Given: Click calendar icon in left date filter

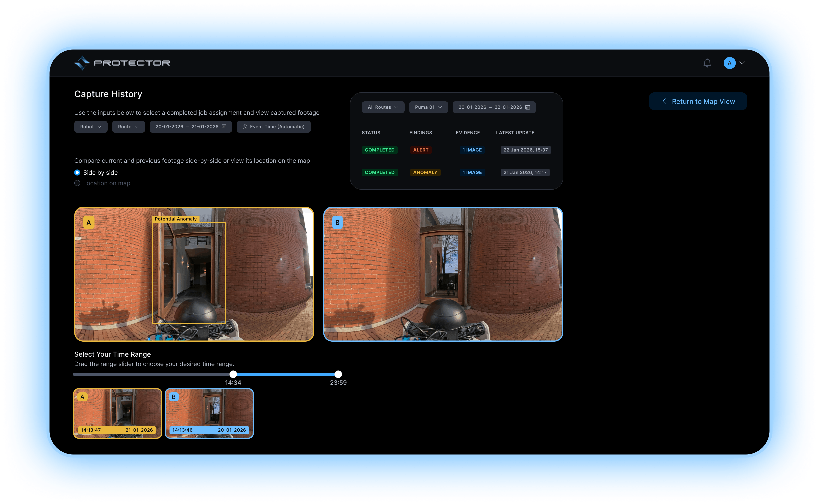Looking at the screenshot, I should [x=224, y=127].
